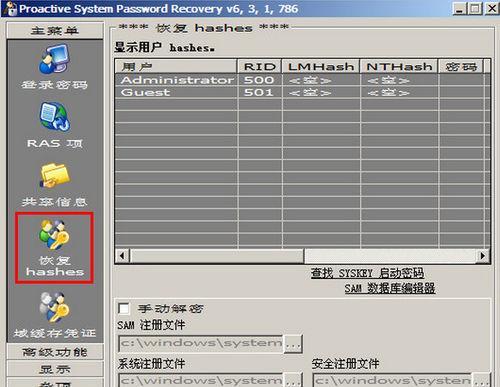Image resolution: width=500 pixels, height=387 pixels.
Task: Select the RAS 项 globe icon
Action: [55, 116]
